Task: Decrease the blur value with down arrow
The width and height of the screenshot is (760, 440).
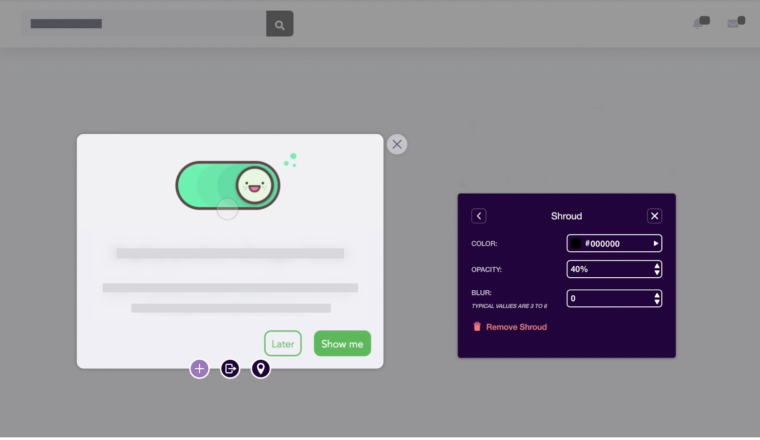Action: pos(657,302)
